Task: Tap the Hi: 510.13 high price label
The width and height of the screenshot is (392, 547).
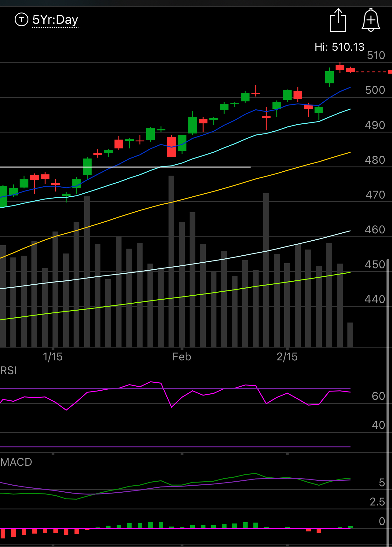Action: (x=339, y=47)
